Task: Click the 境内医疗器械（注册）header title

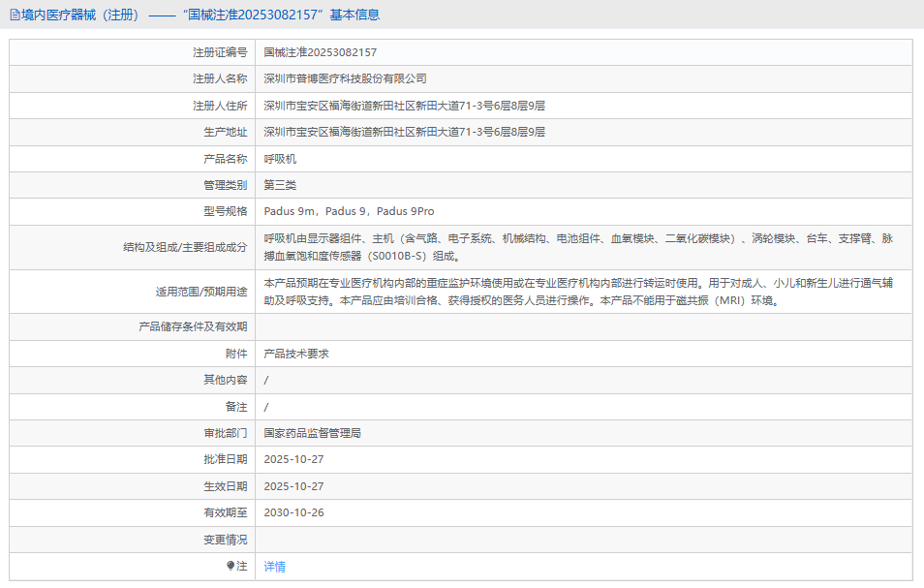Action: 80,15
